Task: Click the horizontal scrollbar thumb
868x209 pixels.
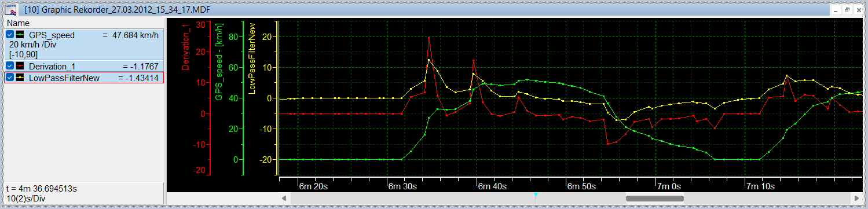Action: pyautogui.click(x=654, y=198)
